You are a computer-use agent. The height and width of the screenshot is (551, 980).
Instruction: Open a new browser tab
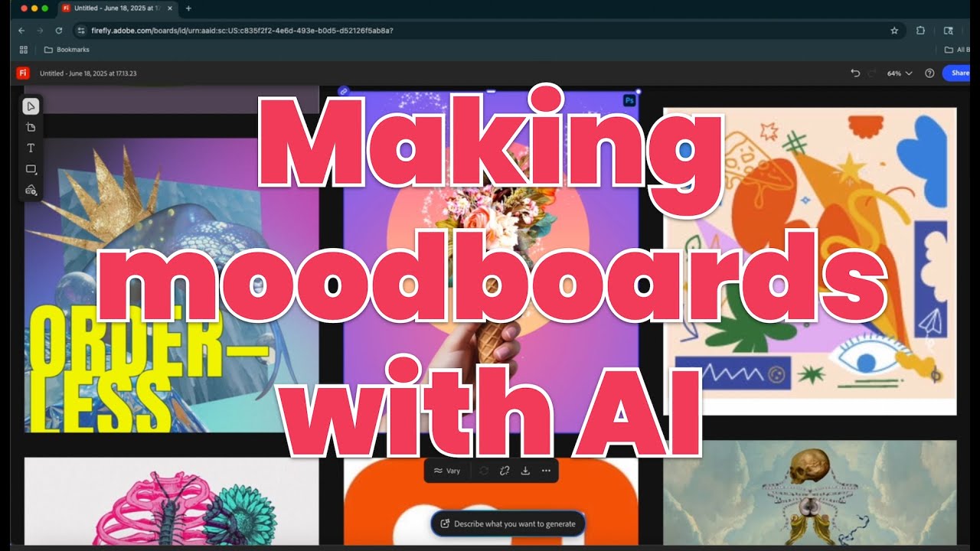(x=188, y=8)
